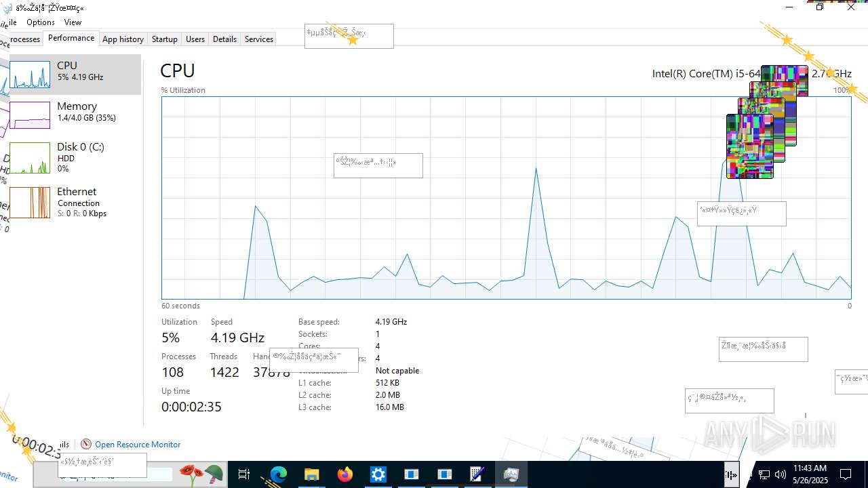This screenshot has width=868, height=488.
Task: Minimize the Task Manager window
Action: pyautogui.click(x=789, y=7)
